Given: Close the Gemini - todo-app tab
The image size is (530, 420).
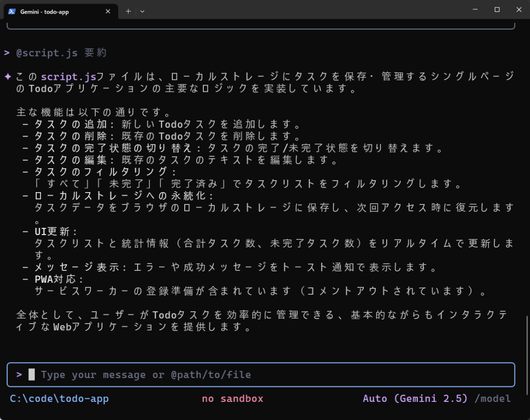Looking at the screenshot, I should (x=108, y=10).
